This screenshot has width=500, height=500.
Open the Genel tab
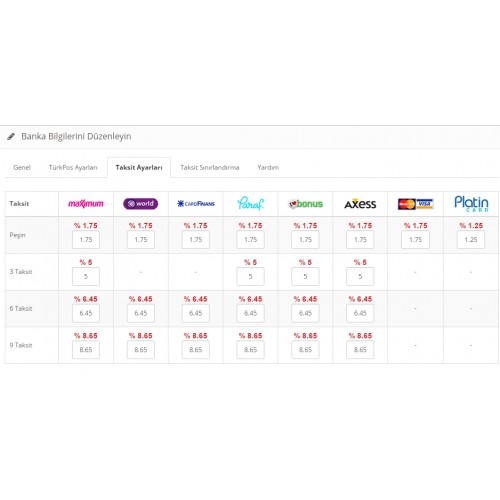[x=22, y=167]
